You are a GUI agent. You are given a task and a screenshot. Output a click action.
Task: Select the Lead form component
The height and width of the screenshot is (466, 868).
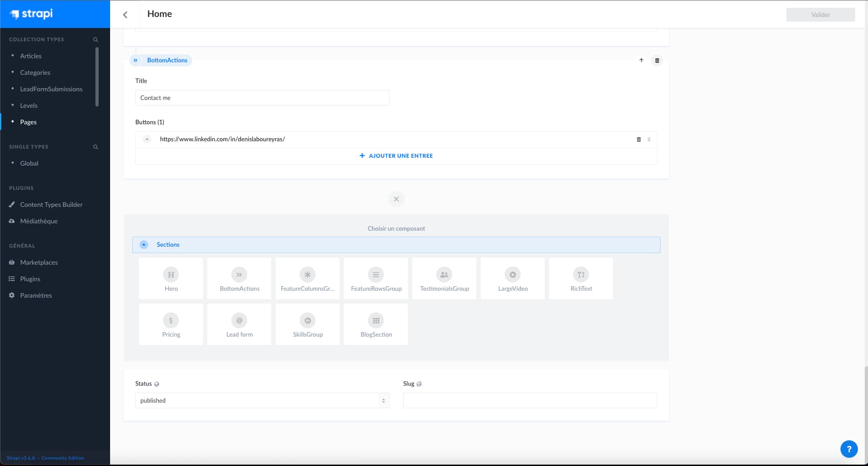(x=239, y=324)
